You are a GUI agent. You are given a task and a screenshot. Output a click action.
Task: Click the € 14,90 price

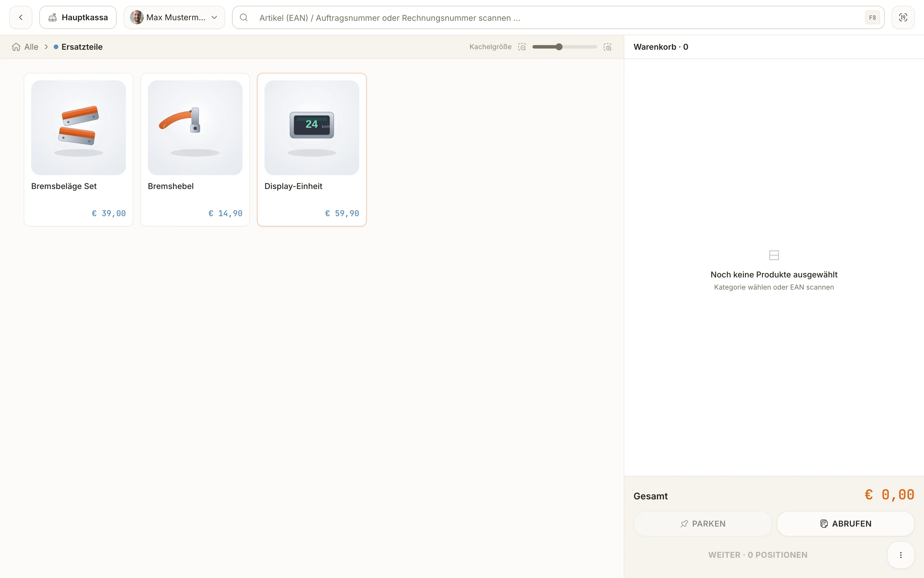coord(225,213)
